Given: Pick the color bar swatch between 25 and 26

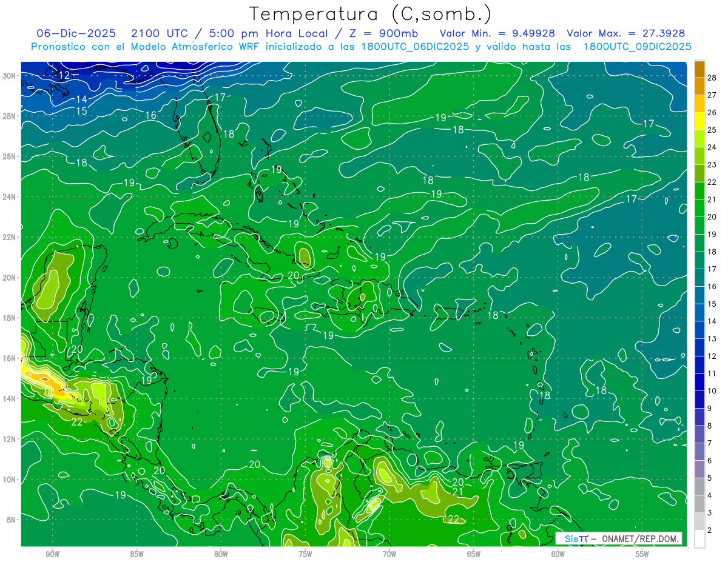Looking at the screenshot, I should tap(699, 121).
